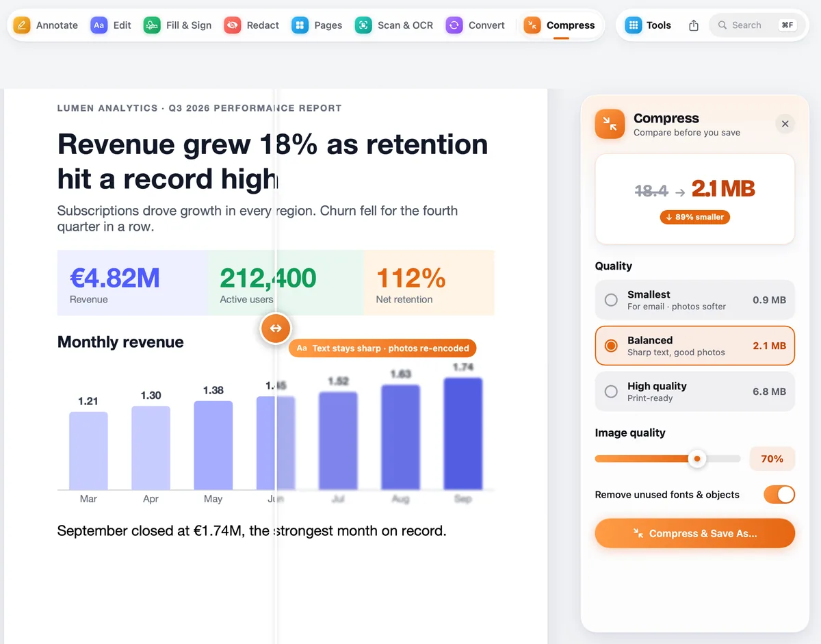The width and height of the screenshot is (821, 644).
Task: Click Compress & Save As button
Action: coord(695,533)
